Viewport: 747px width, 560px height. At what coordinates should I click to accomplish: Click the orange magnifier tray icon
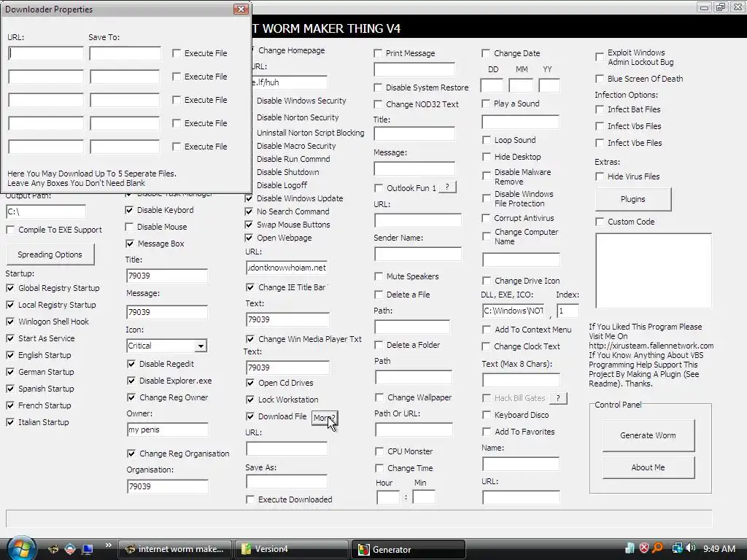658,548
